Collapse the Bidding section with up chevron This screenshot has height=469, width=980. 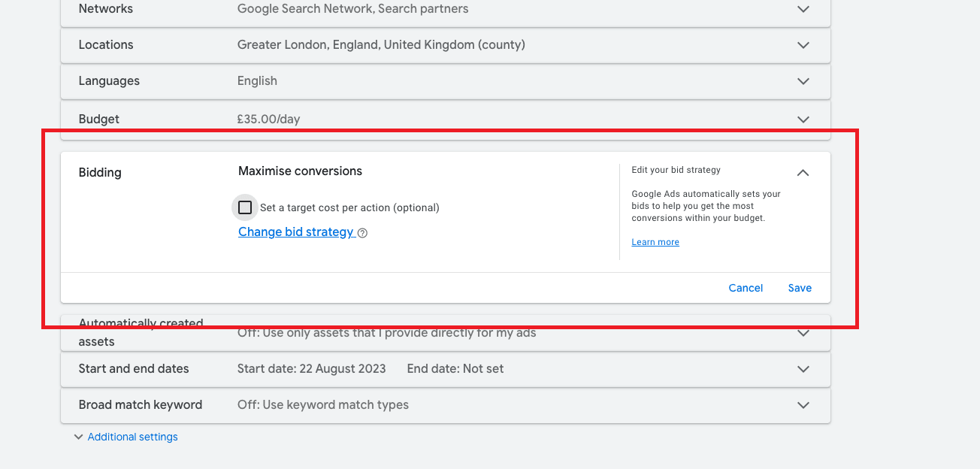click(x=803, y=173)
